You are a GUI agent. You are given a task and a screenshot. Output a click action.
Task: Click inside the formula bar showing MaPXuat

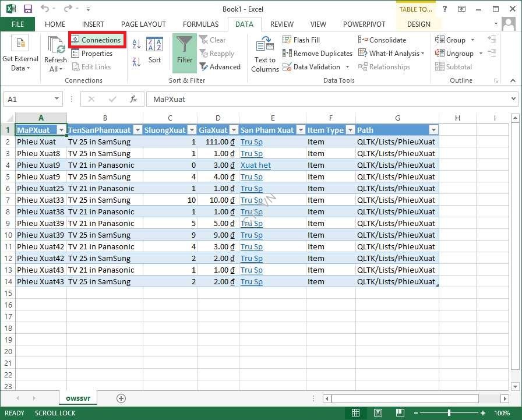click(326, 100)
